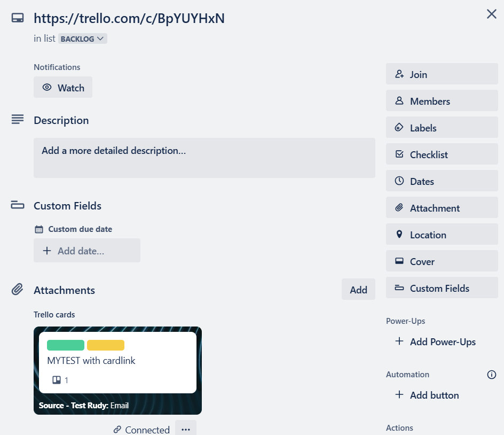Open the Attachment sidebar option
This screenshot has width=504, height=435.
tap(442, 207)
